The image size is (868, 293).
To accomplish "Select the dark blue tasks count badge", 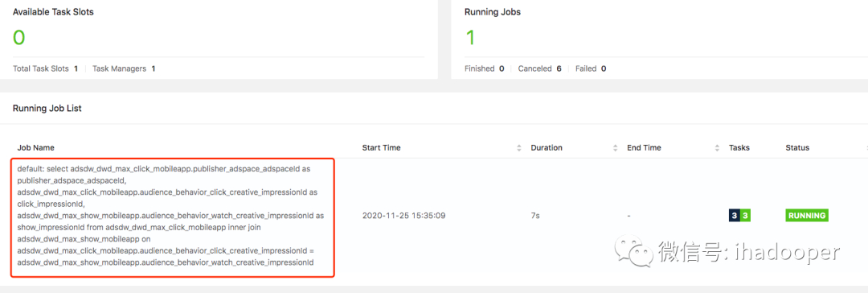I will [x=734, y=216].
